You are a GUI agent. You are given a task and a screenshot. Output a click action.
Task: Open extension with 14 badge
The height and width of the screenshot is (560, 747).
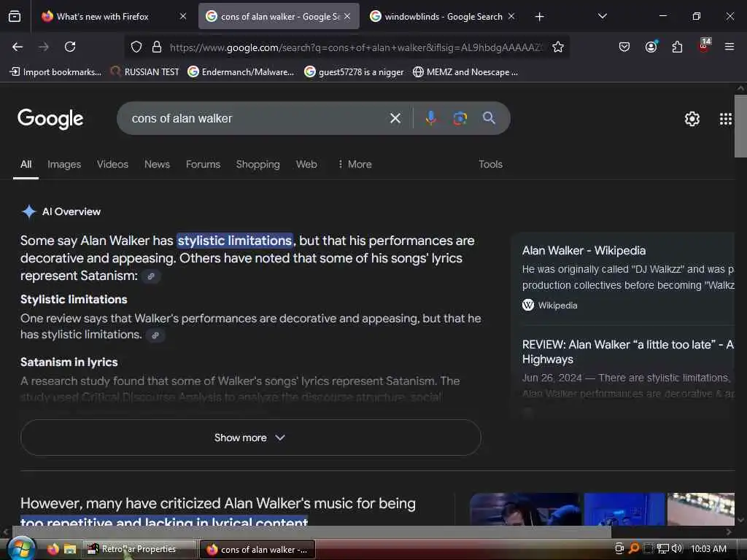(x=704, y=46)
